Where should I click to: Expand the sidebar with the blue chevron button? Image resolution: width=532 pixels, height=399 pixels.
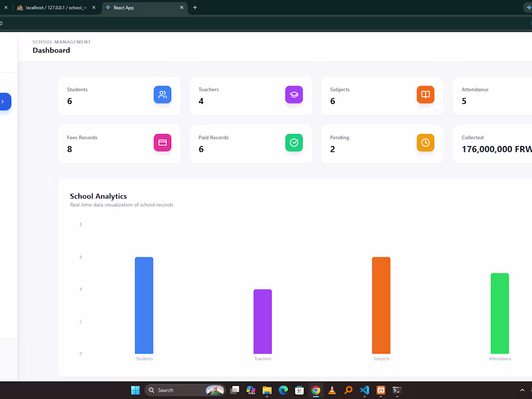coord(5,102)
